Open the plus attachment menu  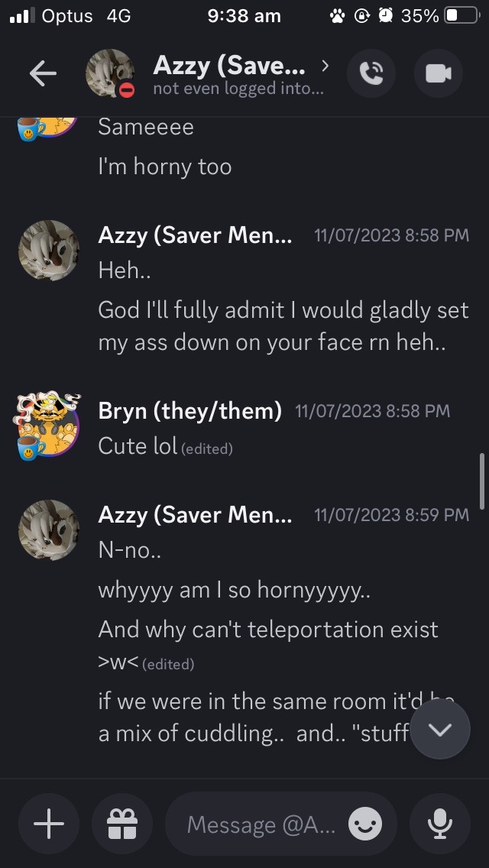click(x=49, y=824)
